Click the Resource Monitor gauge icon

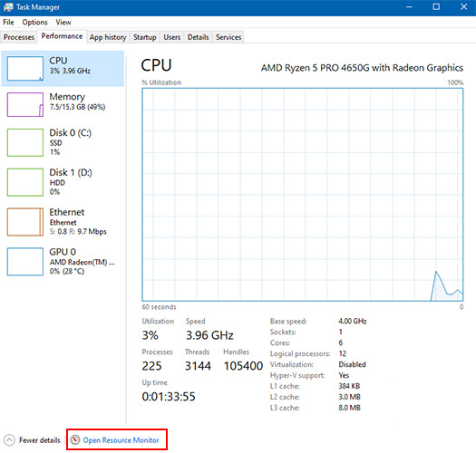75,439
